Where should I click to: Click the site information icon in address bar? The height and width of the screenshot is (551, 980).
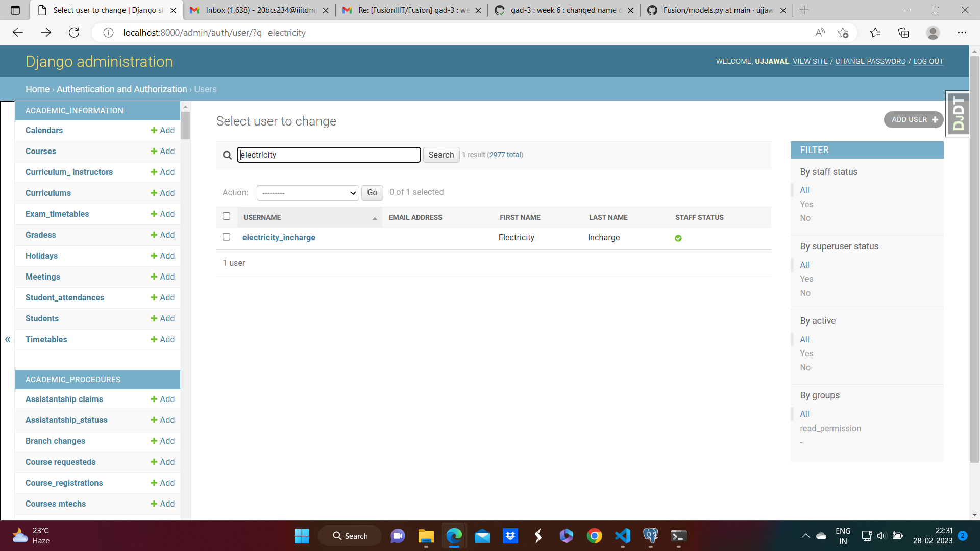point(108,33)
